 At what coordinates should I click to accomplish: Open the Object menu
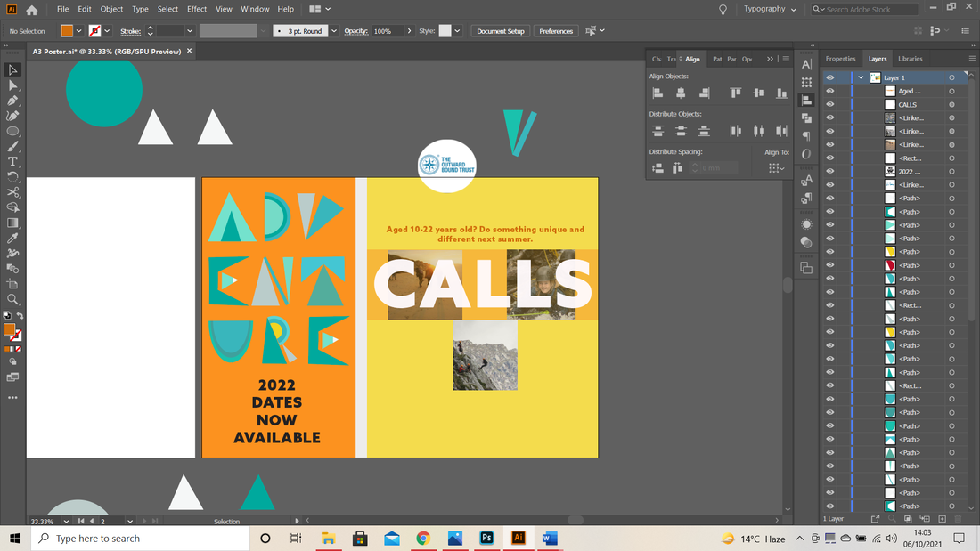point(112,10)
